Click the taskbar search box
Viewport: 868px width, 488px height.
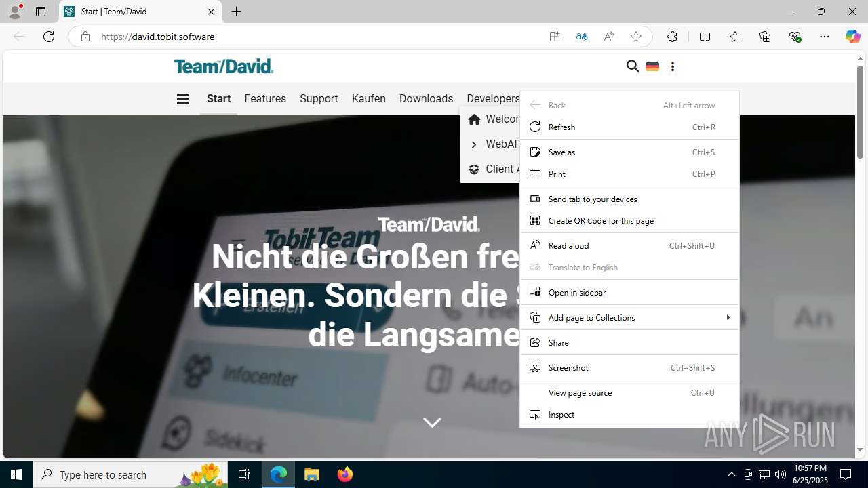[131, 474]
